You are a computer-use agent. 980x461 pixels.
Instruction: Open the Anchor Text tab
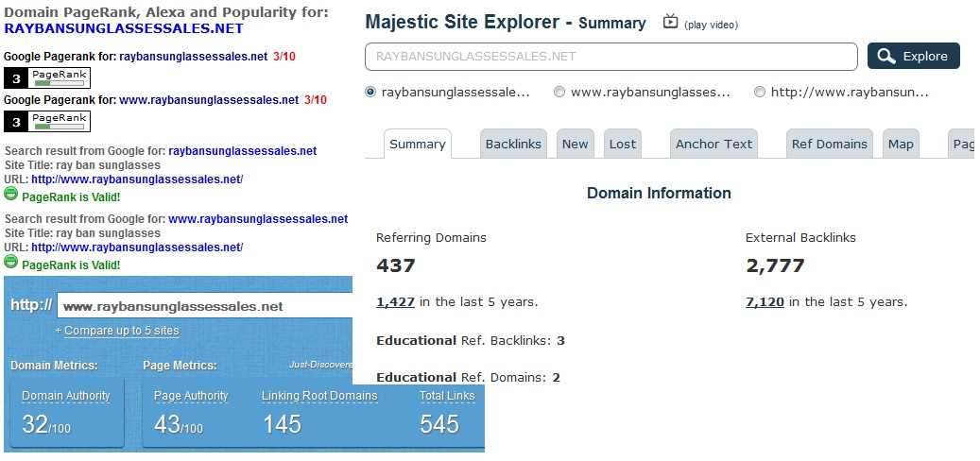coord(714,144)
